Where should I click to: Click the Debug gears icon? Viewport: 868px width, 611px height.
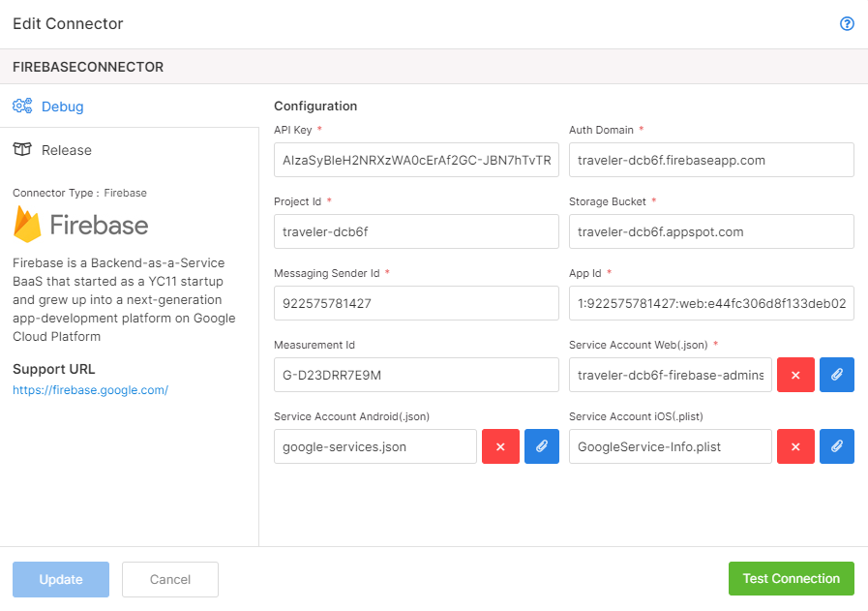tap(22, 106)
